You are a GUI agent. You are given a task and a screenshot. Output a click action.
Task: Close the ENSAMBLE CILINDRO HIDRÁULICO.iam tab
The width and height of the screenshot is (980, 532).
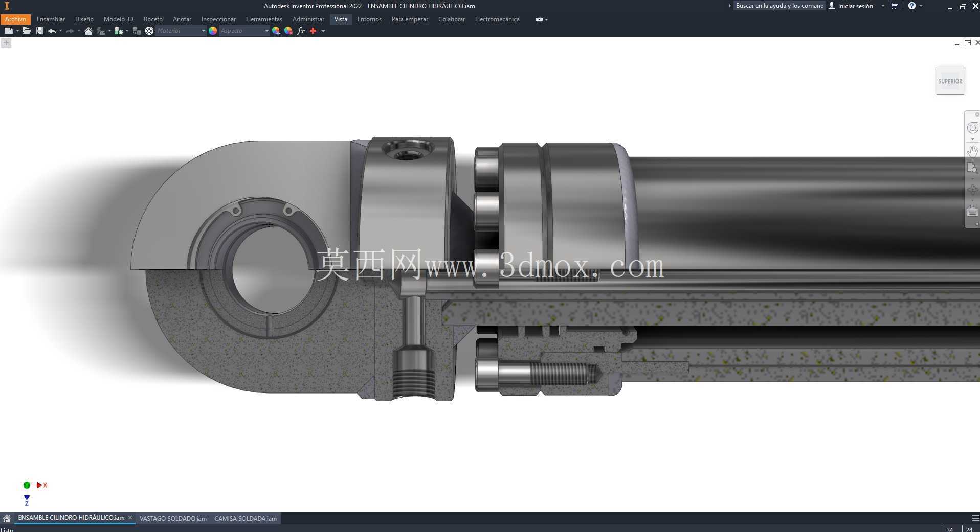click(130, 518)
